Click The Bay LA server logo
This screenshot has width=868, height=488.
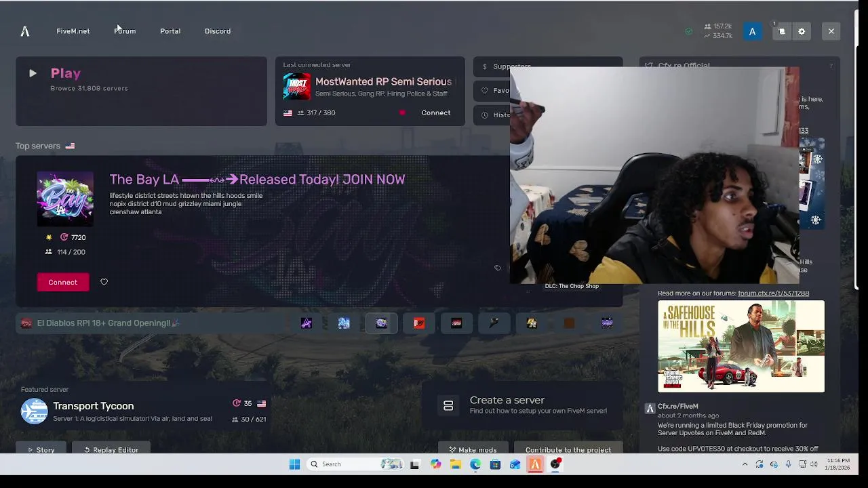click(65, 199)
